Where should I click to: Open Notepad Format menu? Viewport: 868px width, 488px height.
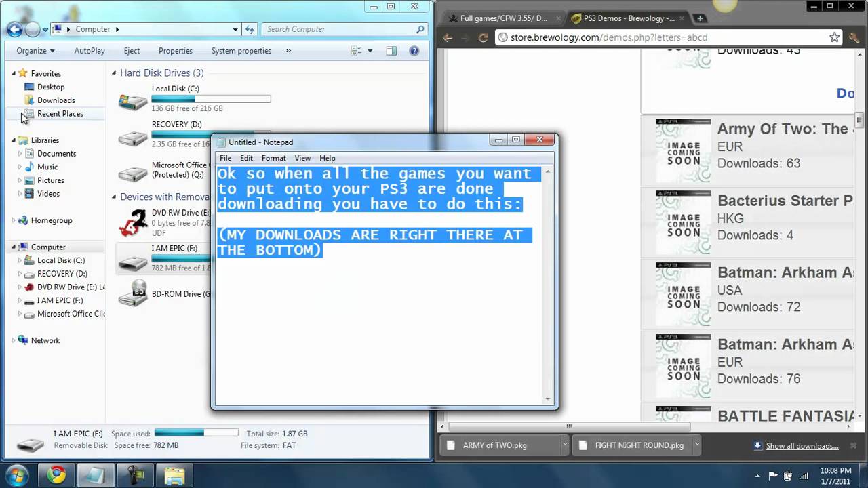pyautogui.click(x=274, y=158)
